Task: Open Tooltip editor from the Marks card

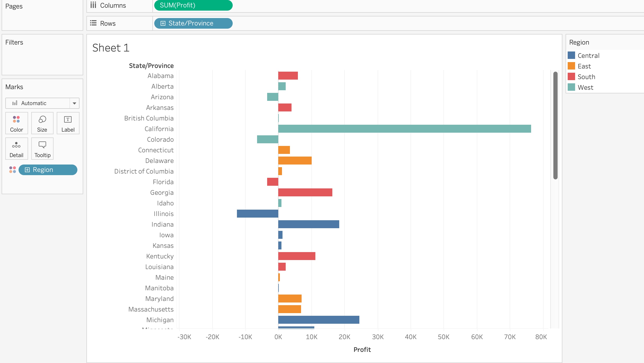Action: click(x=42, y=149)
